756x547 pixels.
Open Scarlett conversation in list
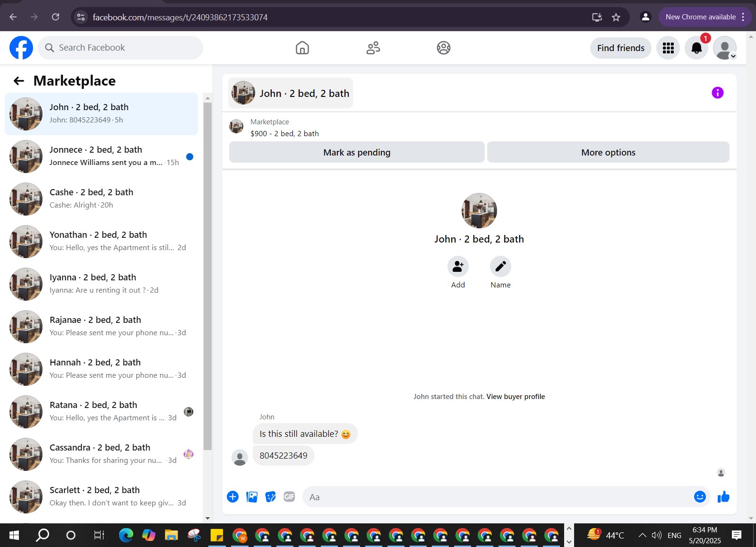point(101,497)
